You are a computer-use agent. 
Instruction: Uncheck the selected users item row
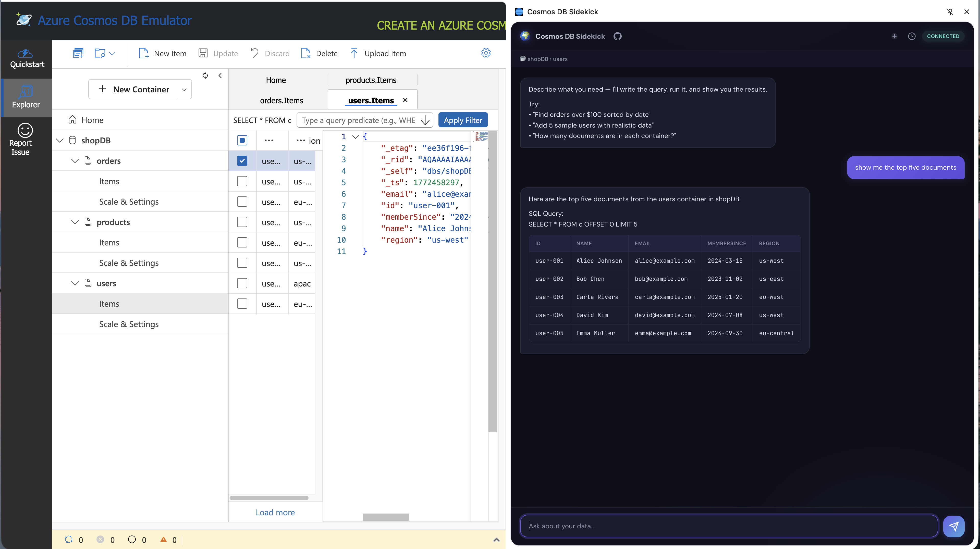(x=242, y=161)
